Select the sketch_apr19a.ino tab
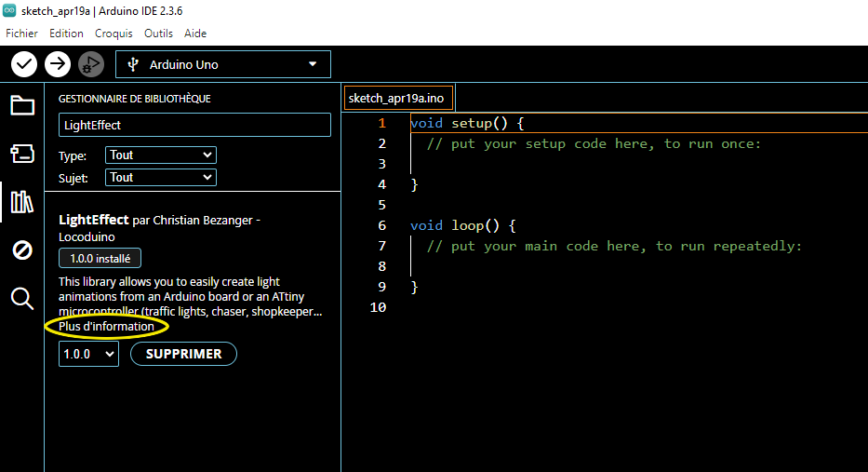The image size is (868, 472). (x=398, y=98)
